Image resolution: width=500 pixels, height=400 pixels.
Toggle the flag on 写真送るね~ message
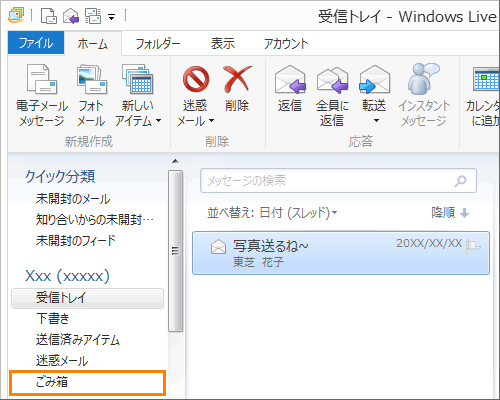473,247
